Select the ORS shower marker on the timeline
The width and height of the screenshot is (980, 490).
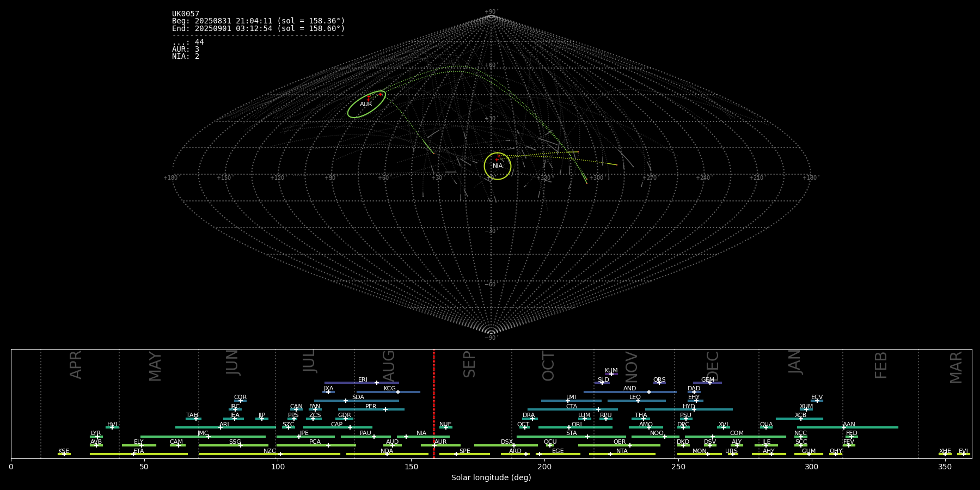(x=659, y=383)
